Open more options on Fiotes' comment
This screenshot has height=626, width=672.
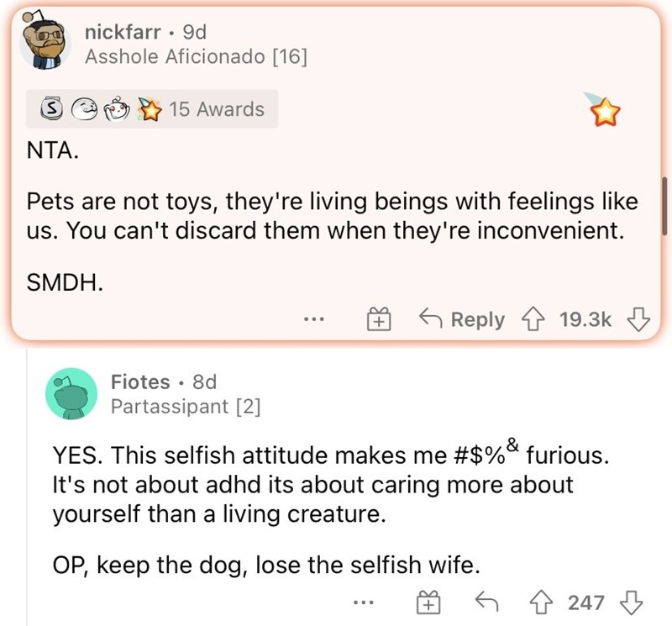362,602
